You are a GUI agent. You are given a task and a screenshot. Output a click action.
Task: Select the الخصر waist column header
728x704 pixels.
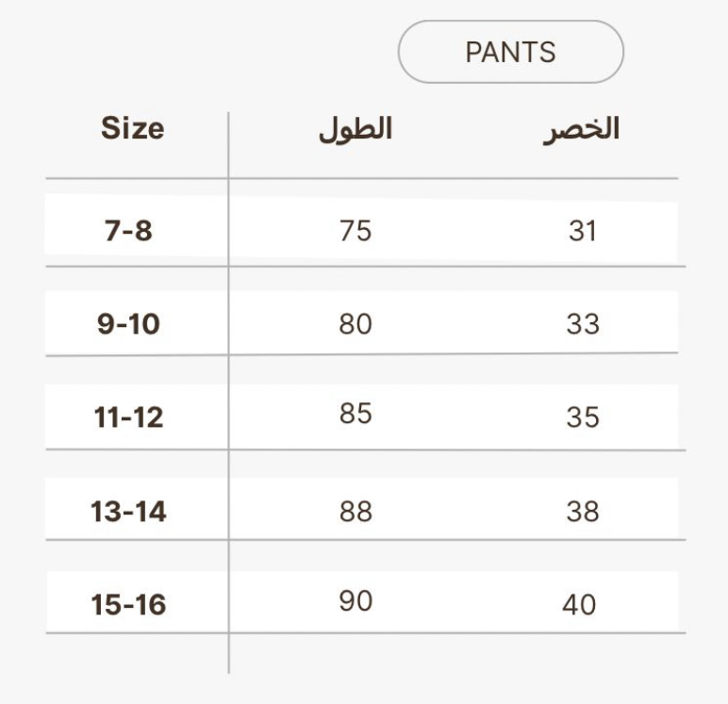pos(581,130)
